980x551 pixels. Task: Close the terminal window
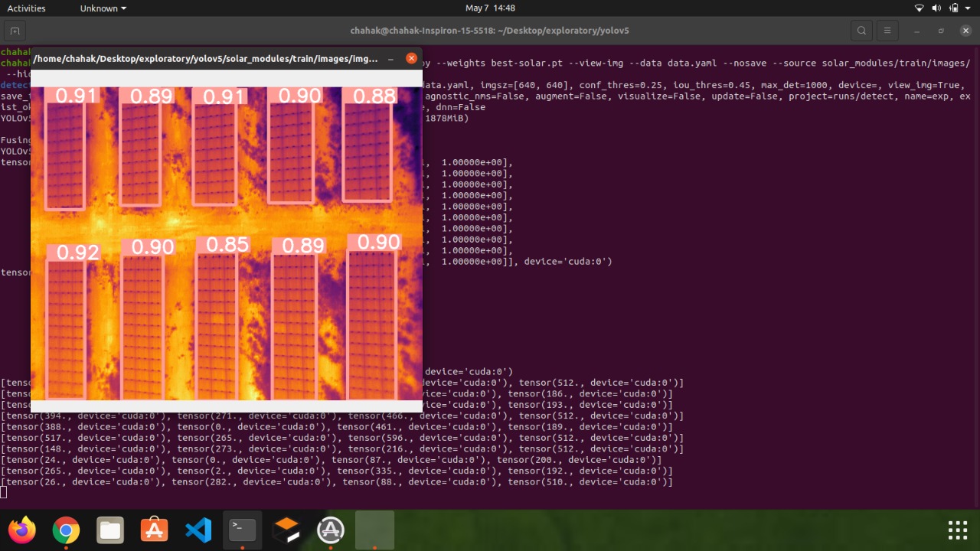[x=965, y=31]
